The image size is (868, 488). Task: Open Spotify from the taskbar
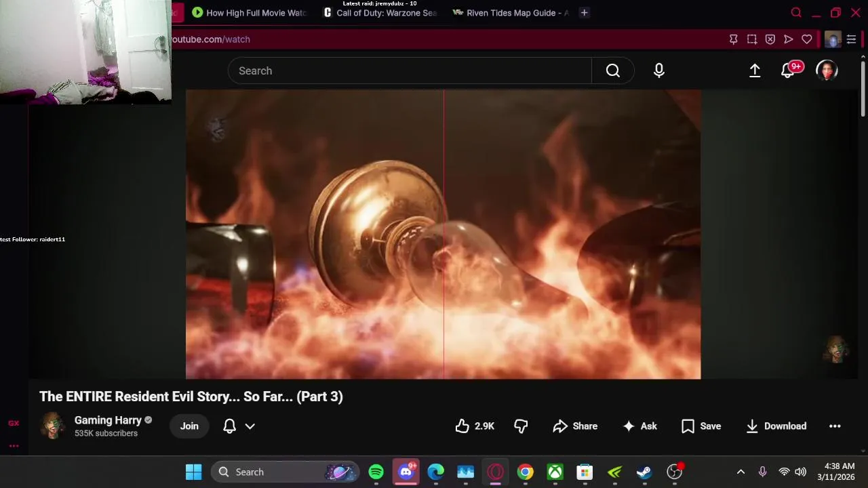376,472
